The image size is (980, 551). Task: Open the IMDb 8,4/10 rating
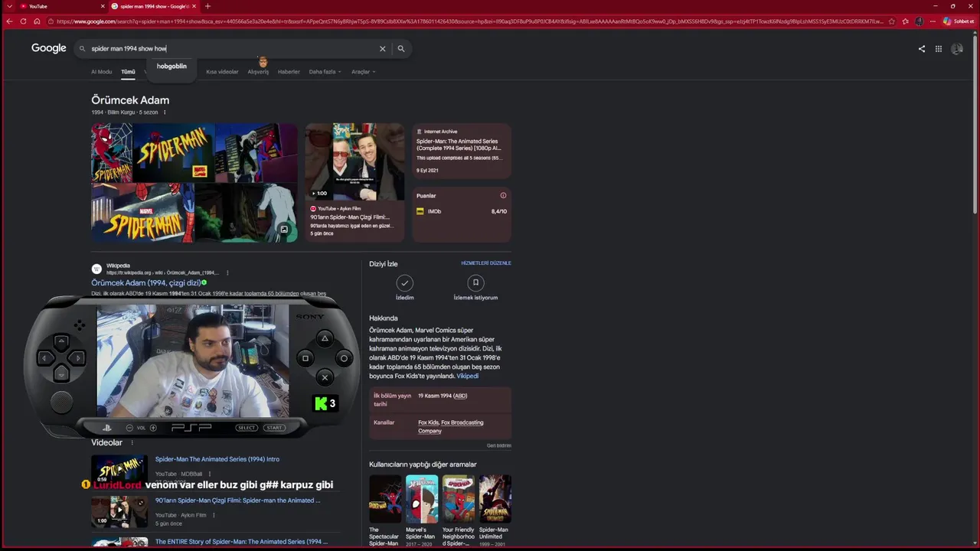tap(462, 211)
